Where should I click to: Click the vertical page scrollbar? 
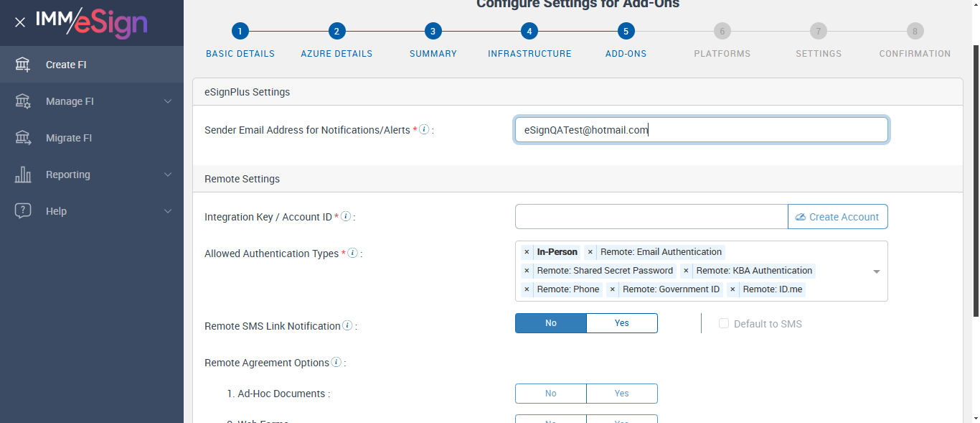(x=975, y=180)
